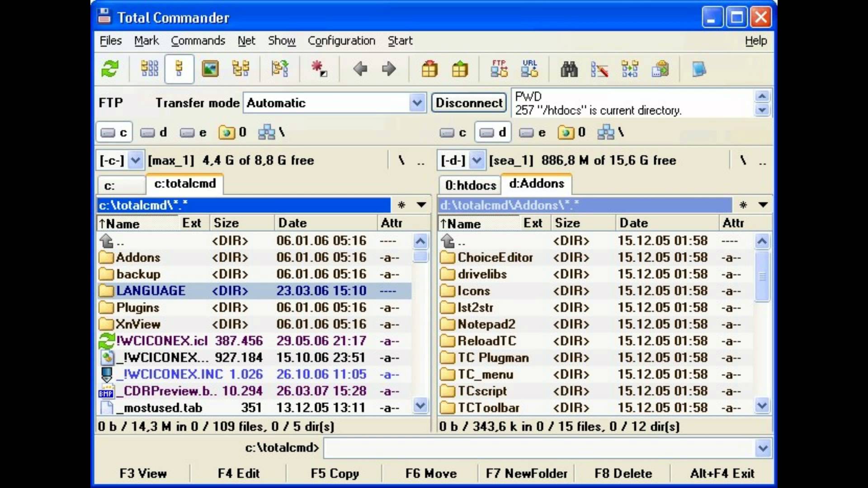Switch to the d:Addons tab
The image size is (868, 488).
pos(536,183)
